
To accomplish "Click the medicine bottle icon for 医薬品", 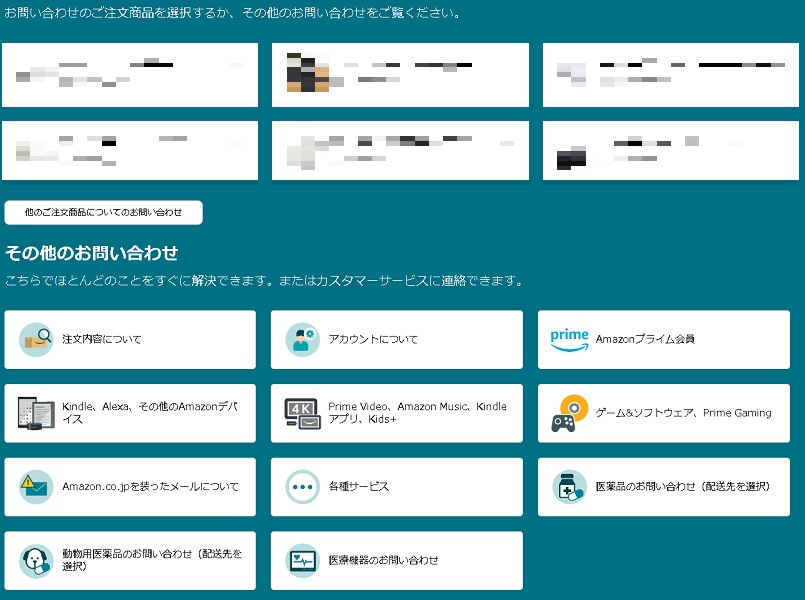I will tap(569, 487).
